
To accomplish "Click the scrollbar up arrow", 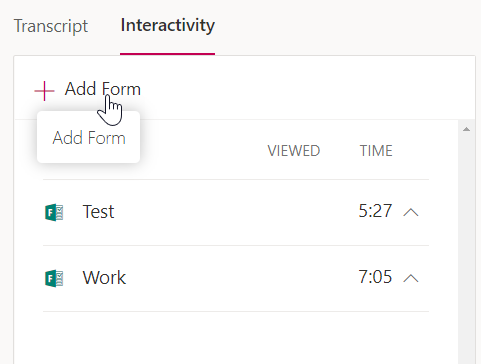I will click(x=466, y=129).
